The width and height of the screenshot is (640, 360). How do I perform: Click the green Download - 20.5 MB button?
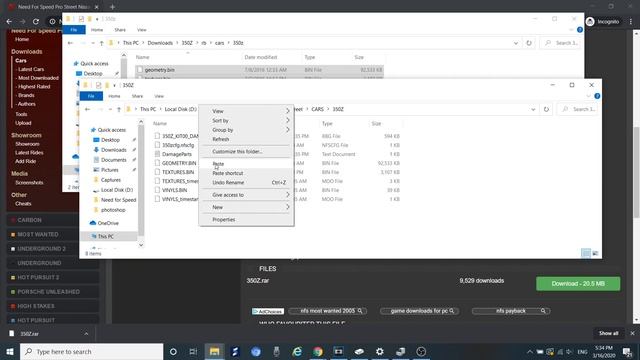pos(578,284)
